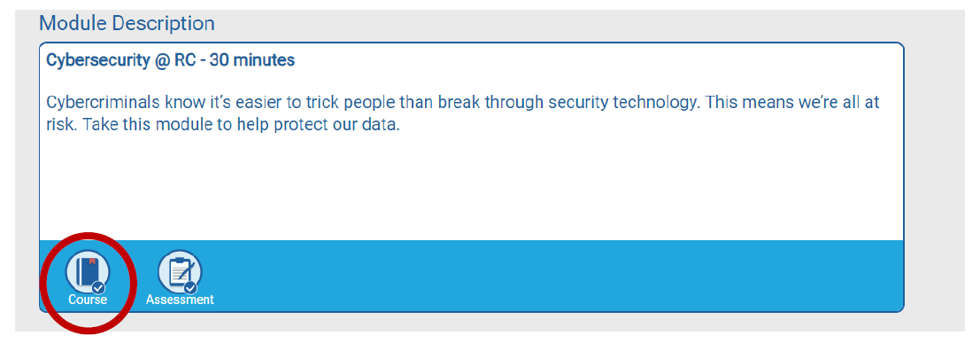Screen dimensions: 980x343
Task: Click the checkmark badge on Course icon
Action: point(98,288)
